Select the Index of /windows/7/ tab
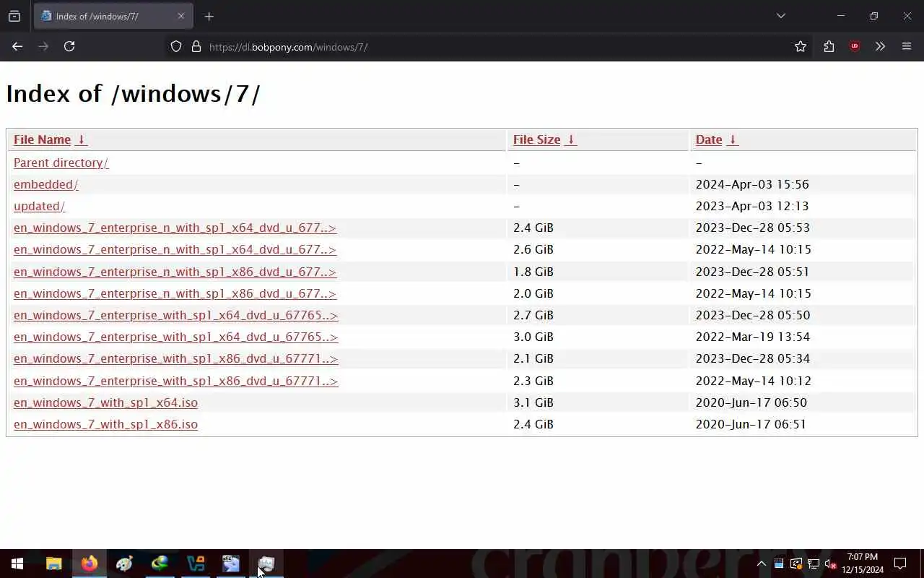924x578 pixels. click(113, 16)
